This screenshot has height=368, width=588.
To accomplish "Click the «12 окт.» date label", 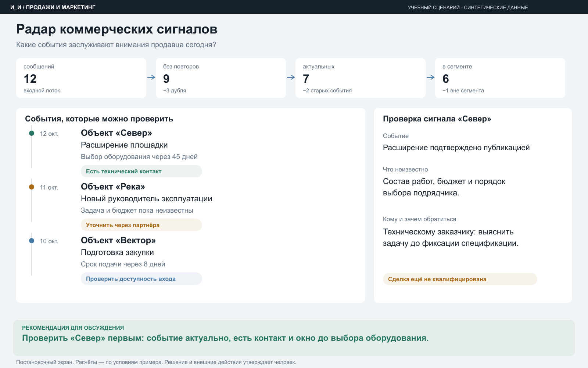I will 49,134.
